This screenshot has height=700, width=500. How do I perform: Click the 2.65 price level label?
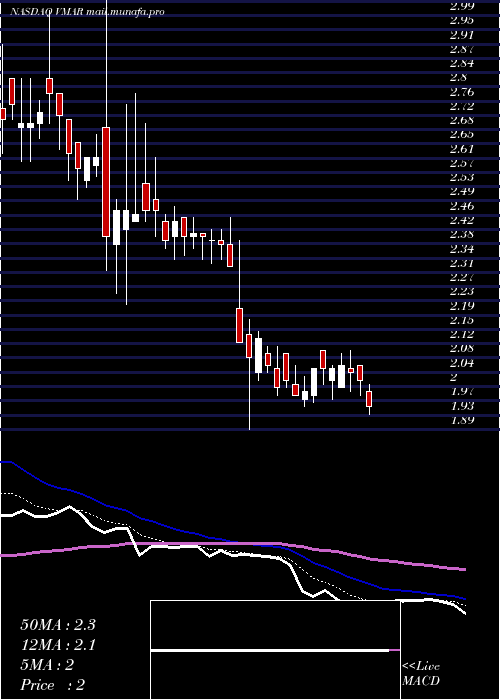coord(461,134)
